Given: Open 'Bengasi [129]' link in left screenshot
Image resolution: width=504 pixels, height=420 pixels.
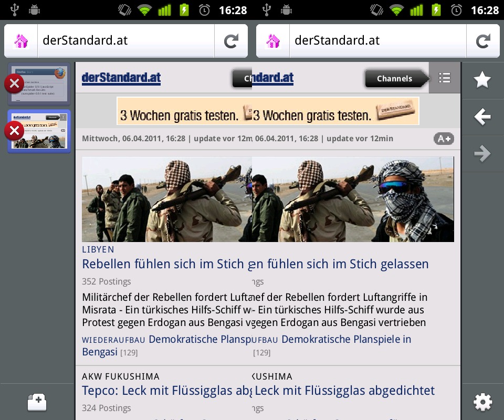Looking at the screenshot, I should tap(110, 352).
